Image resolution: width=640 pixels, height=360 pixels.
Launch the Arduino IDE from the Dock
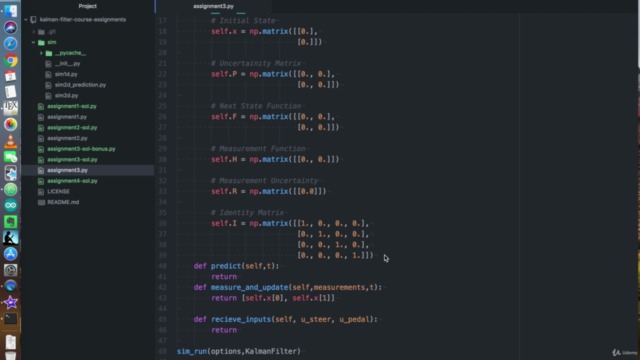click(x=11, y=205)
